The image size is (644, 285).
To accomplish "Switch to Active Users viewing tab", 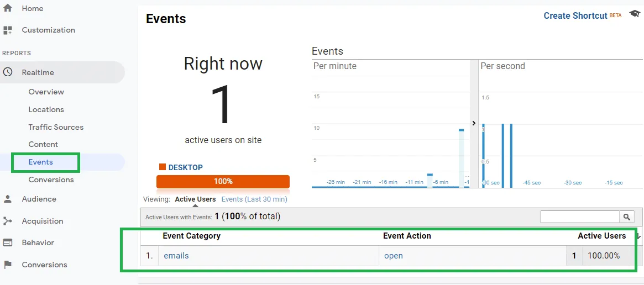I will pos(195,199).
